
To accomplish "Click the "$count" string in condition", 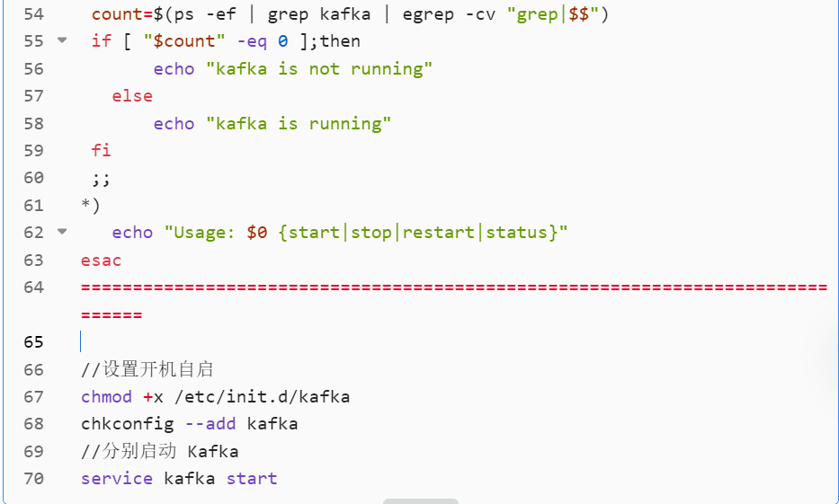I will pos(184,41).
